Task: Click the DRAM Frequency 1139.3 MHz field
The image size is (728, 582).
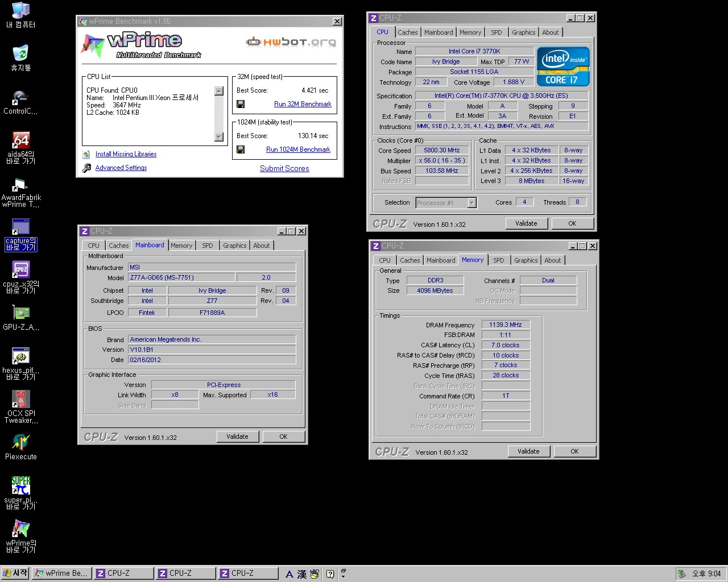Action: pos(506,325)
